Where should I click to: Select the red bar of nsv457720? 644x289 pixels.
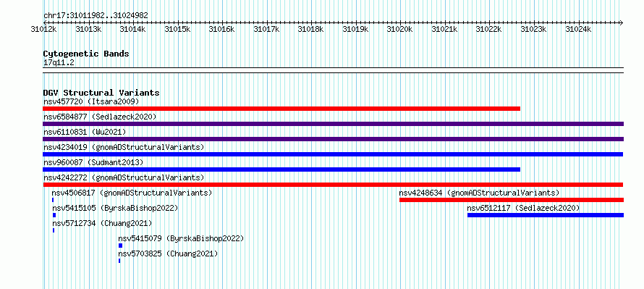(x=281, y=109)
